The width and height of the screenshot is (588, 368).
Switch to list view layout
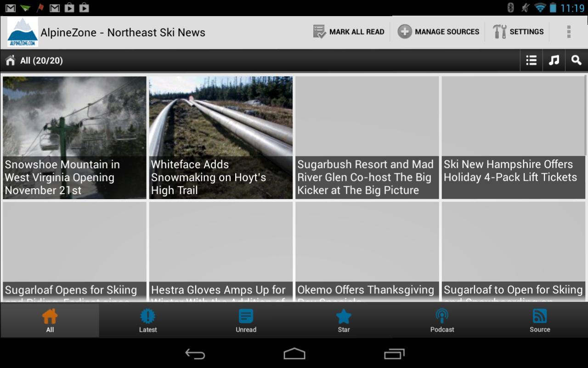coord(531,60)
